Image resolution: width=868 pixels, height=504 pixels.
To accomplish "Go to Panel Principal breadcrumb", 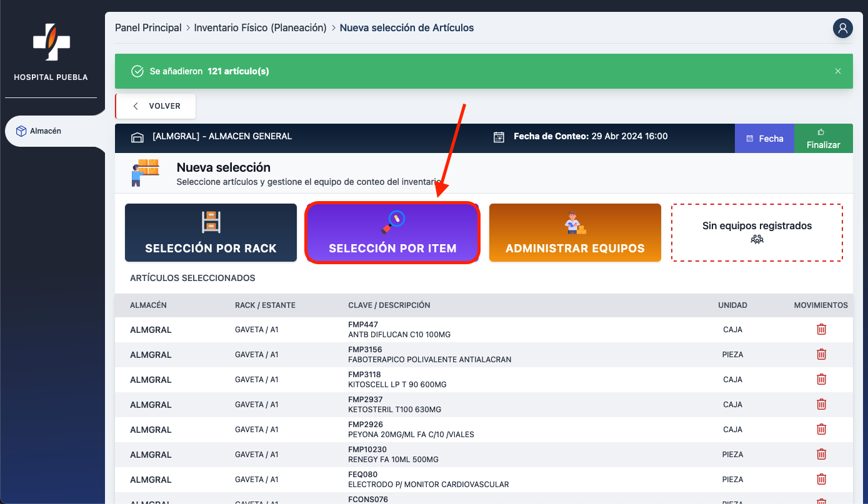I will pyautogui.click(x=148, y=28).
